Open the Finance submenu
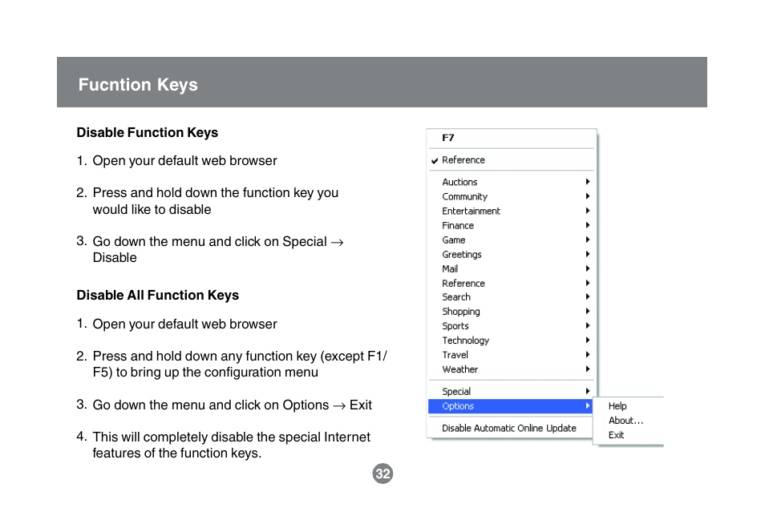This screenshot has width=765, height=532. [512, 225]
